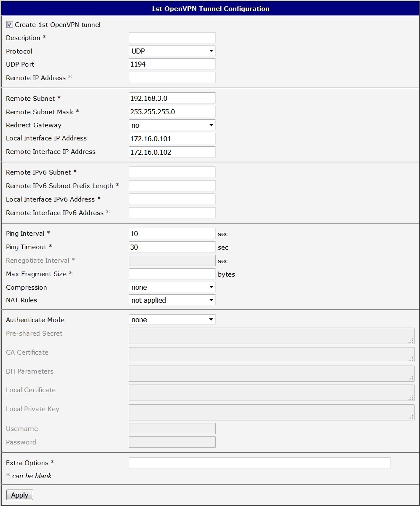This screenshot has width=420, height=506.
Task: Click the disabled Renegotiate Interval field
Action: pyautogui.click(x=172, y=261)
